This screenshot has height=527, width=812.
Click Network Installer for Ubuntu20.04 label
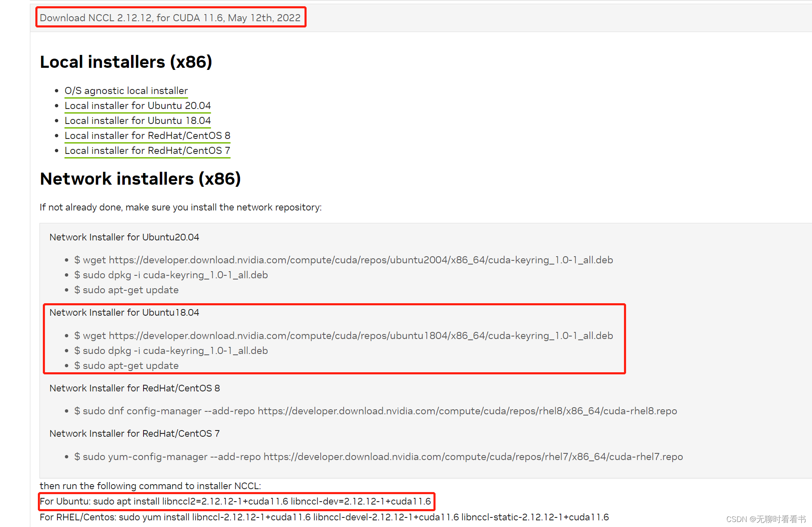coord(124,237)
